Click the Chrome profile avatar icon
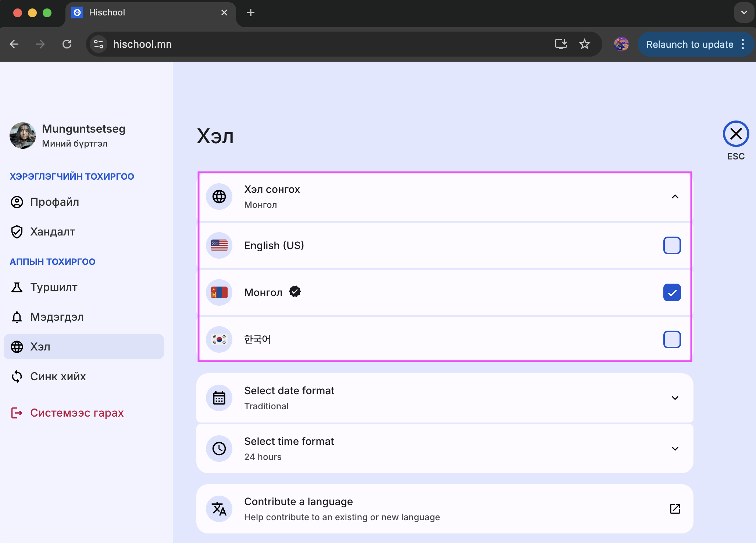Image resolution: width=756 pixels, height=543 pixels. tap(621, 44)
